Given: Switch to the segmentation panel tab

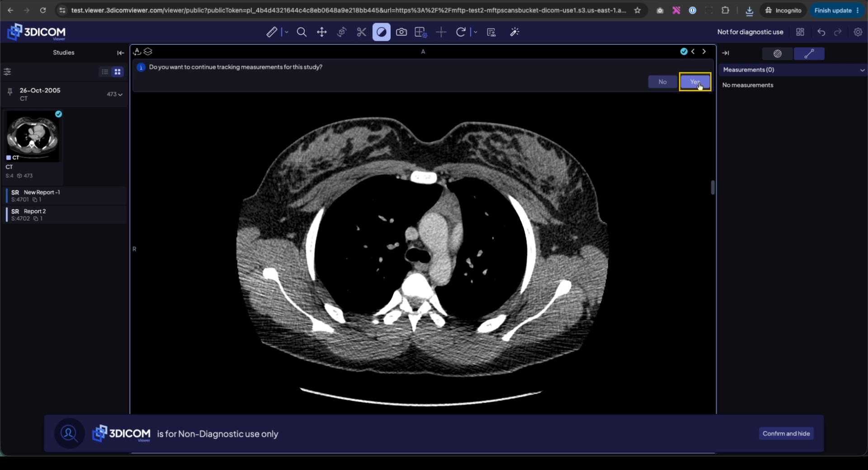Looking at the screenshot, I should pos(777,54).
